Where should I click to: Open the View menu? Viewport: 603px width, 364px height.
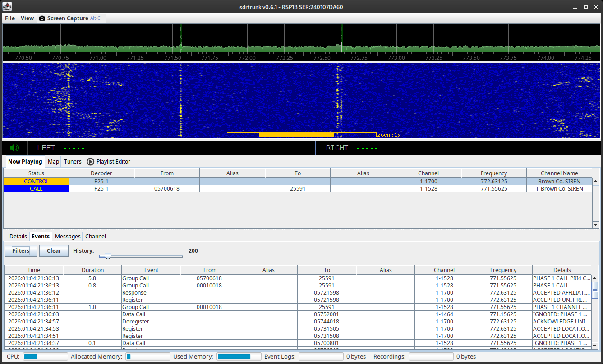(27, 18)
